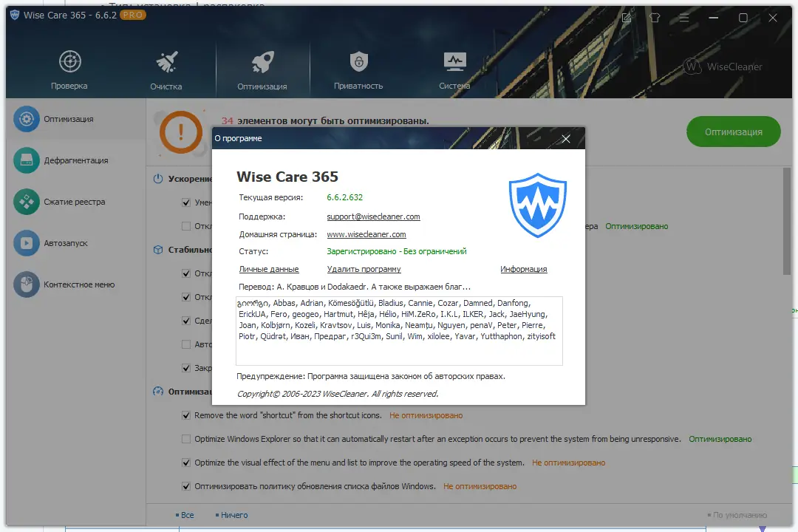Click the Проверка target icon

tap(69, 61)
